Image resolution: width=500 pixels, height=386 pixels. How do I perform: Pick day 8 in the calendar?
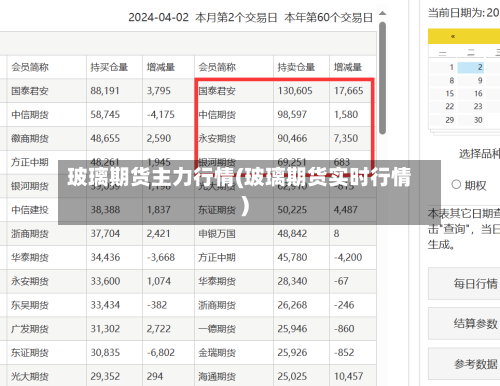[x=443, y=80]
